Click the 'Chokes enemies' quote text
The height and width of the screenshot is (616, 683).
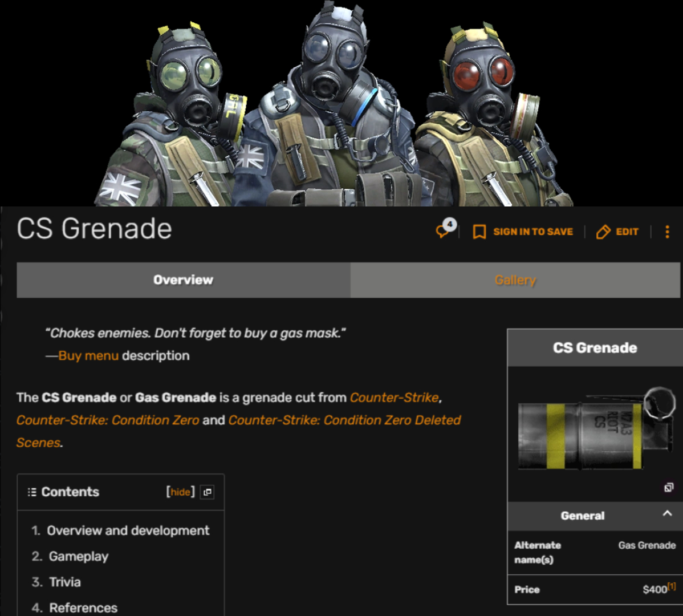pyautogui.click(x=196, y=333)
